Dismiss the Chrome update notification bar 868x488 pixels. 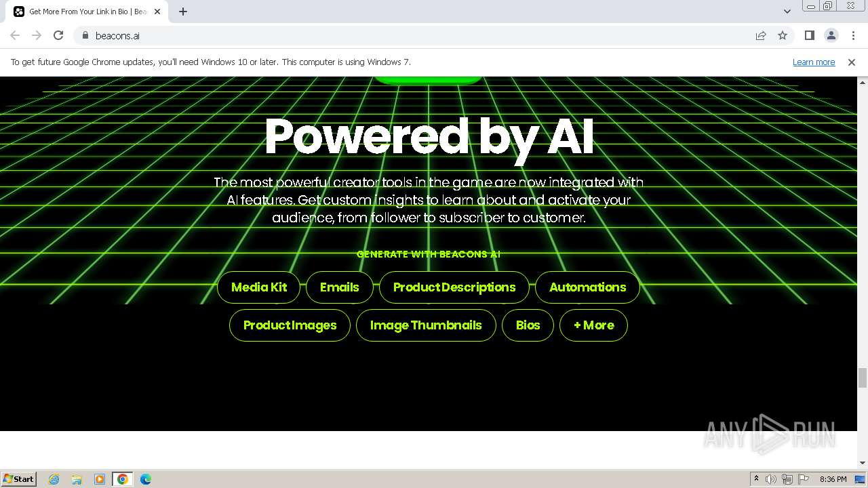click(852, 62)
